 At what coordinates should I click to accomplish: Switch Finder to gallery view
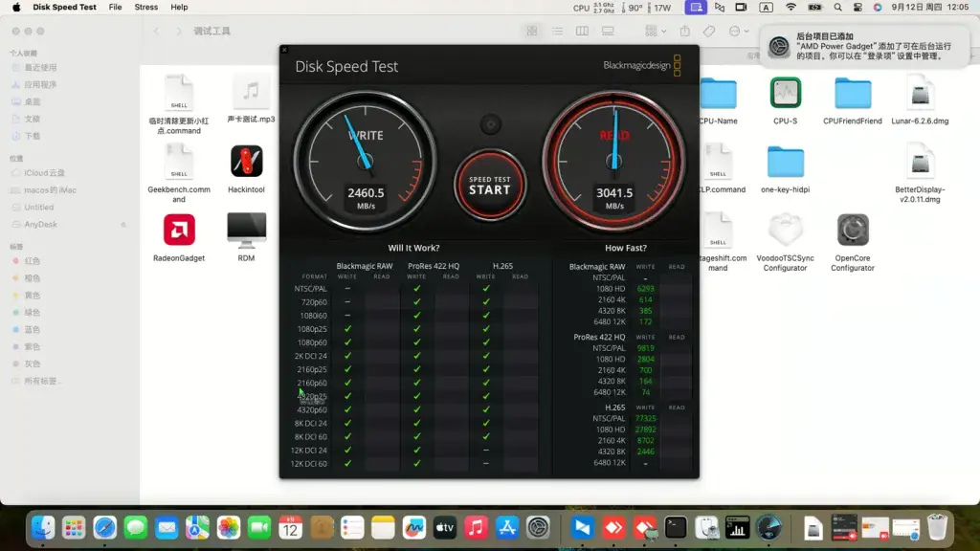point(608,32)
